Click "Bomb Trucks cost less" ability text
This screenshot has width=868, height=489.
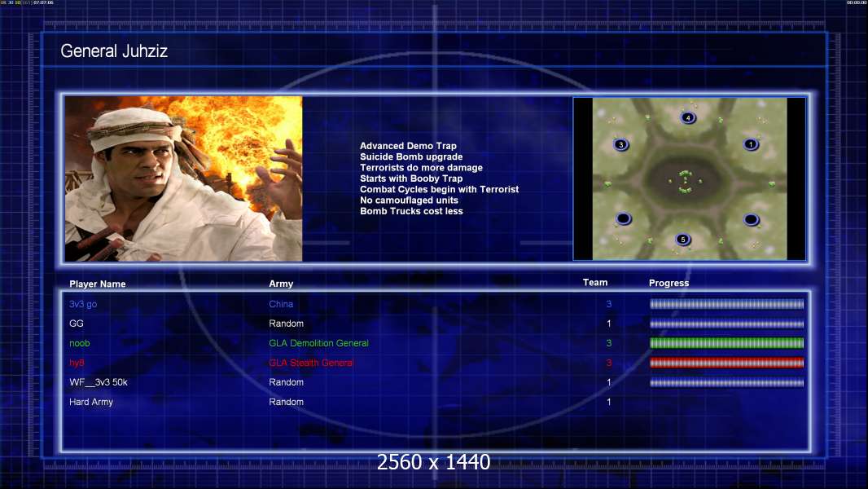tap(411, 211)
